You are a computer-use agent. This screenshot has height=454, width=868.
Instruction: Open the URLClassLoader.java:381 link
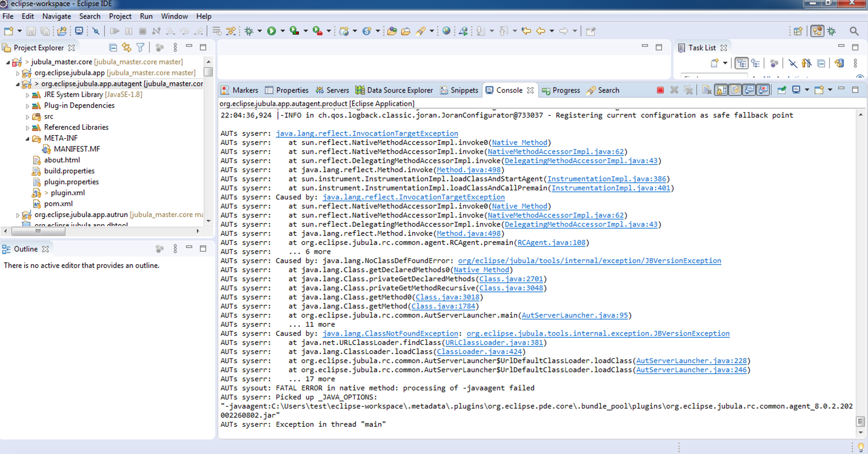(494, 342)
